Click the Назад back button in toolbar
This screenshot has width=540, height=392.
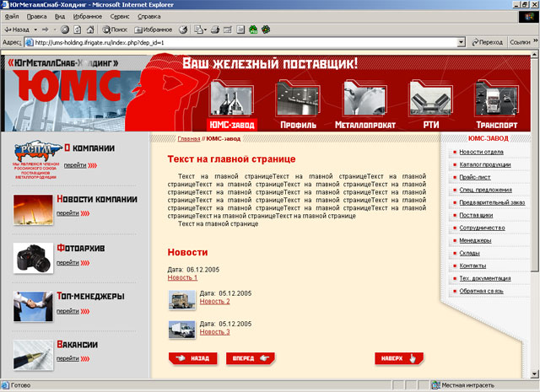point(17,30)
